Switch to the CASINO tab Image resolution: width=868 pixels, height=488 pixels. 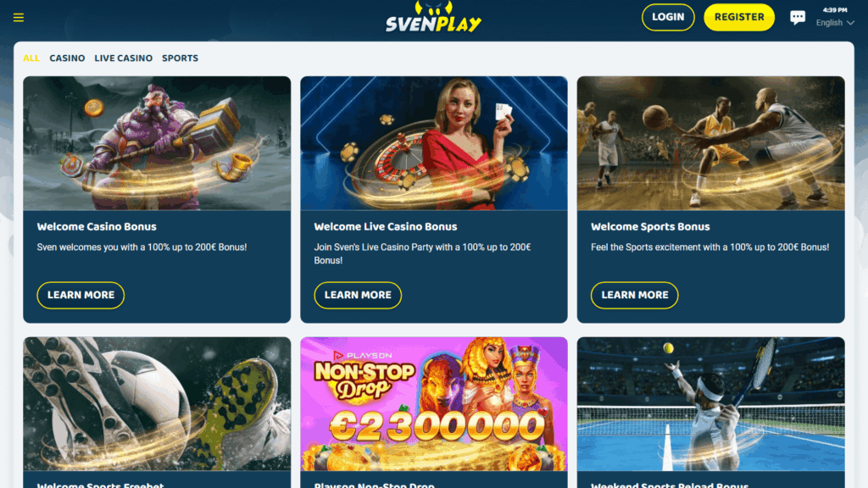[67, 58]
